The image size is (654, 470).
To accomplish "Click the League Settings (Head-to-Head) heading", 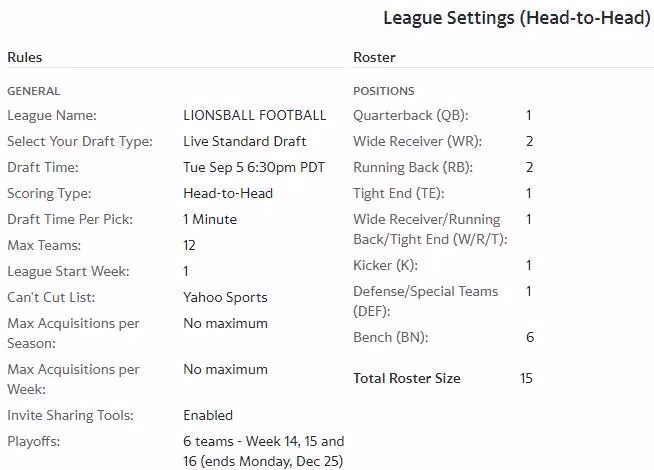I will coord(516,18).
